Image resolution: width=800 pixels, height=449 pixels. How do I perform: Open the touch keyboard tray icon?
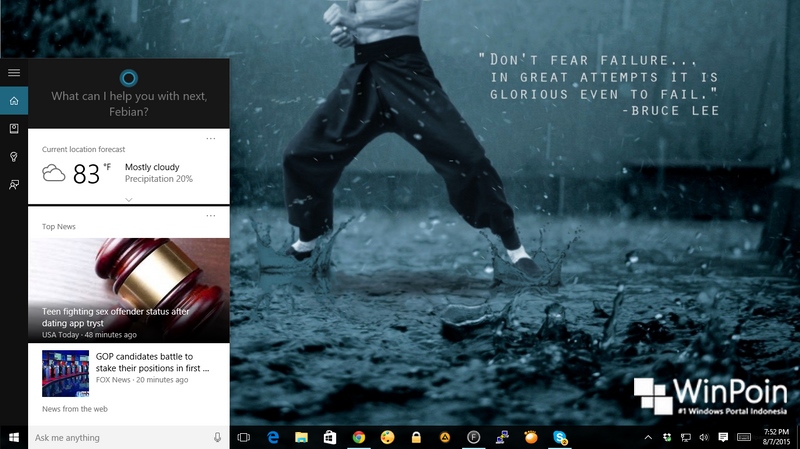point(744,437)
